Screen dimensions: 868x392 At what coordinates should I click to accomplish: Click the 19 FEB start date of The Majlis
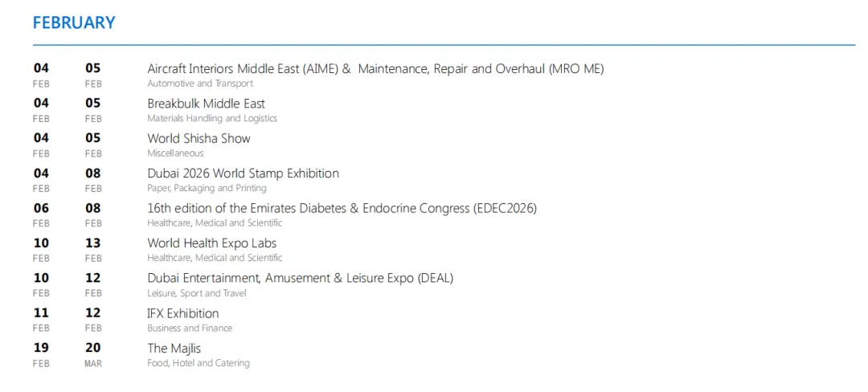click(41, 353)
